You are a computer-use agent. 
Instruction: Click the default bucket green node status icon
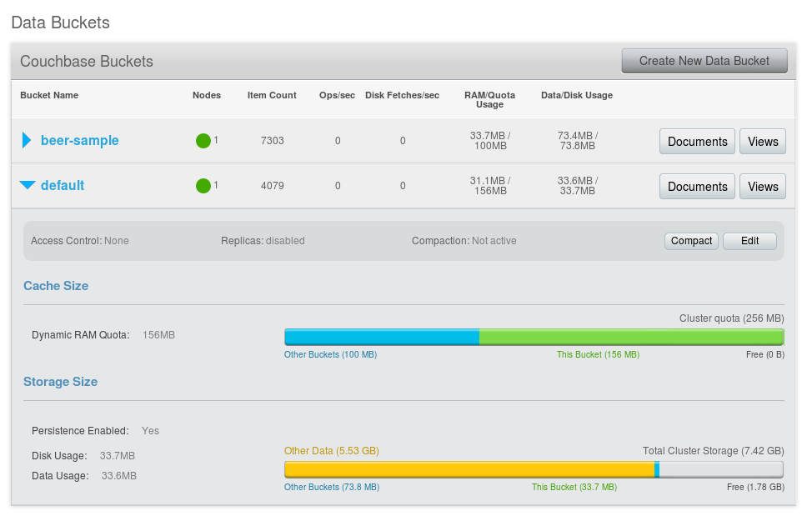click(x=203, y=185)
